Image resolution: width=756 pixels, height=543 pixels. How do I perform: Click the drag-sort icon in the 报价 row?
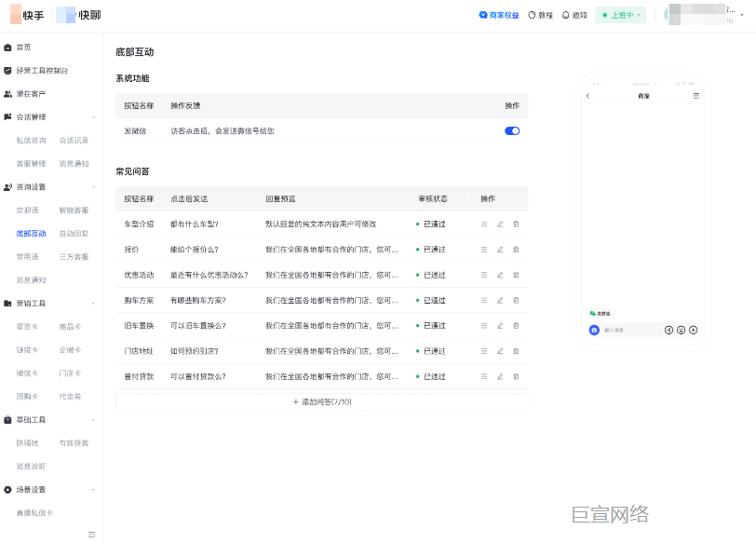click(484, 250)
